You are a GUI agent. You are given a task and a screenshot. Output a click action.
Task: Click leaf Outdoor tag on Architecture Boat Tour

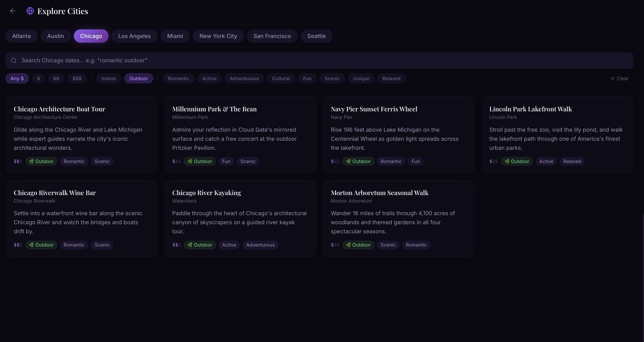tap(41, 161)
